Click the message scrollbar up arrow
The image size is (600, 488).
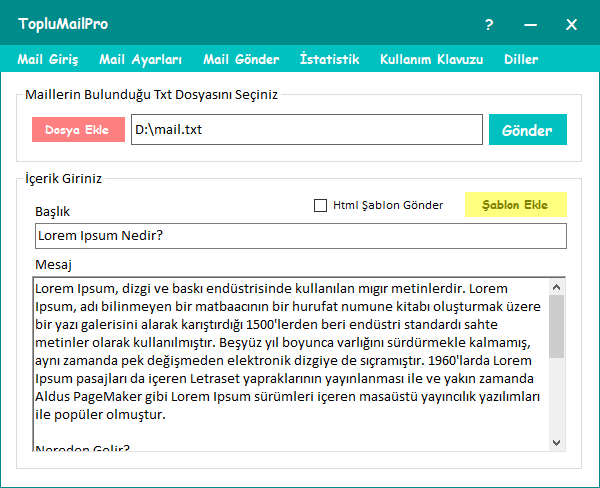[557, 287]
